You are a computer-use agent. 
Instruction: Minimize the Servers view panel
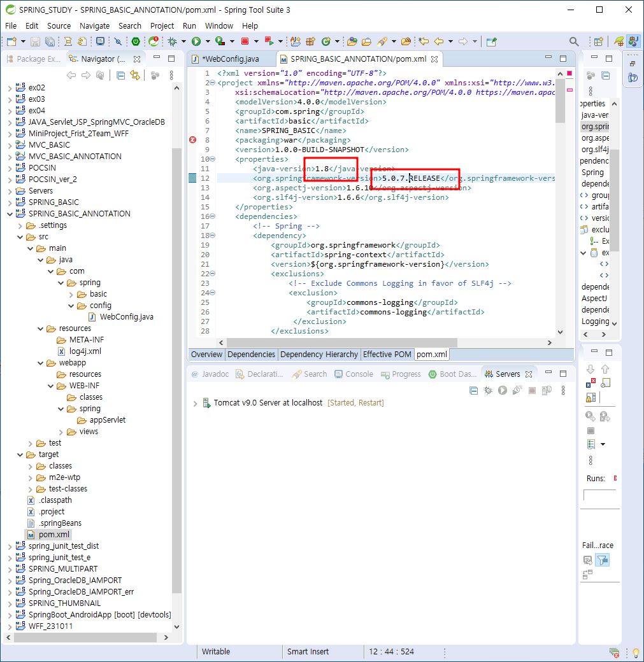coord(548,372)
